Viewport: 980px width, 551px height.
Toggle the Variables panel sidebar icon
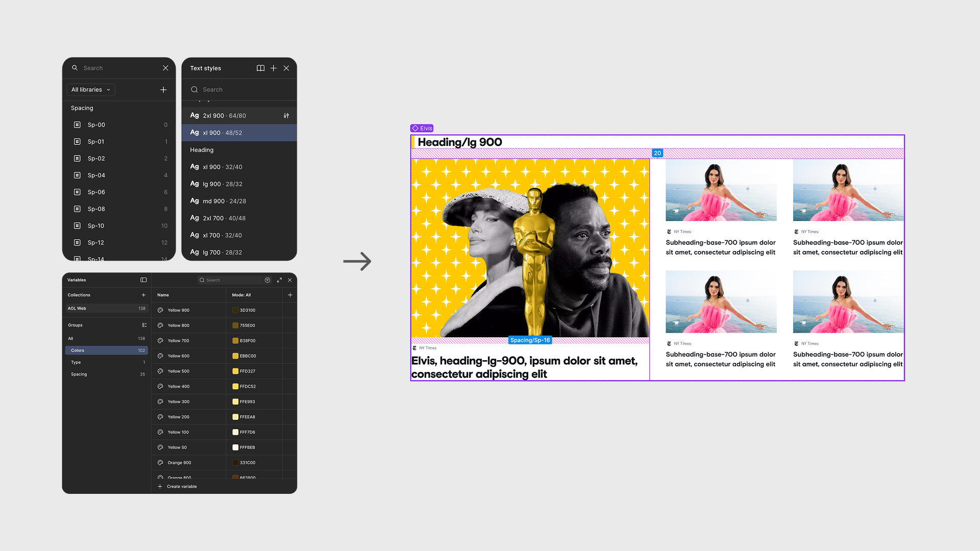pyautogui.click(x=143, y=280)
